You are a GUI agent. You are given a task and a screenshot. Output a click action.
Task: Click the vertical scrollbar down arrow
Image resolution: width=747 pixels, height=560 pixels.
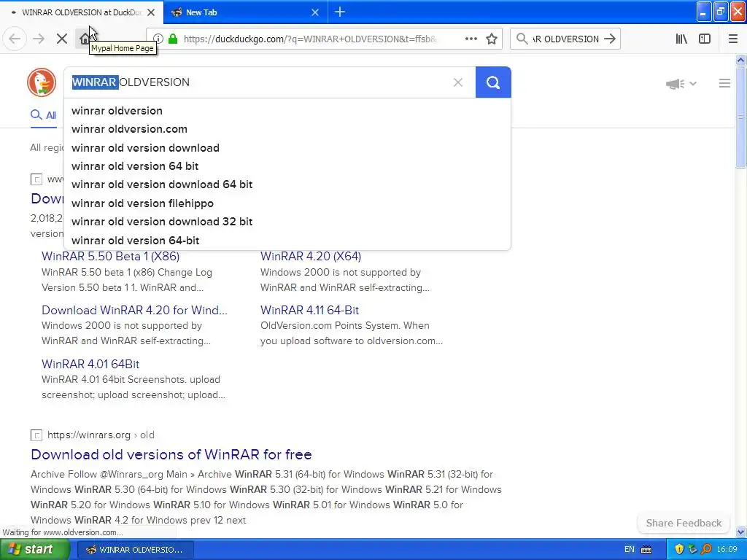[741, 532]
